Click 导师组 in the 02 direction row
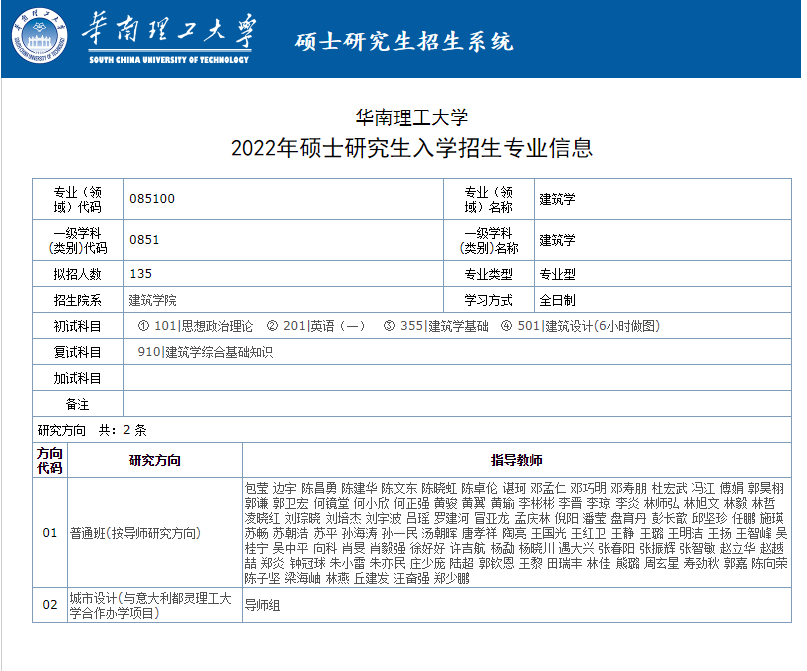Screen dimensions: 807x671 262,605
